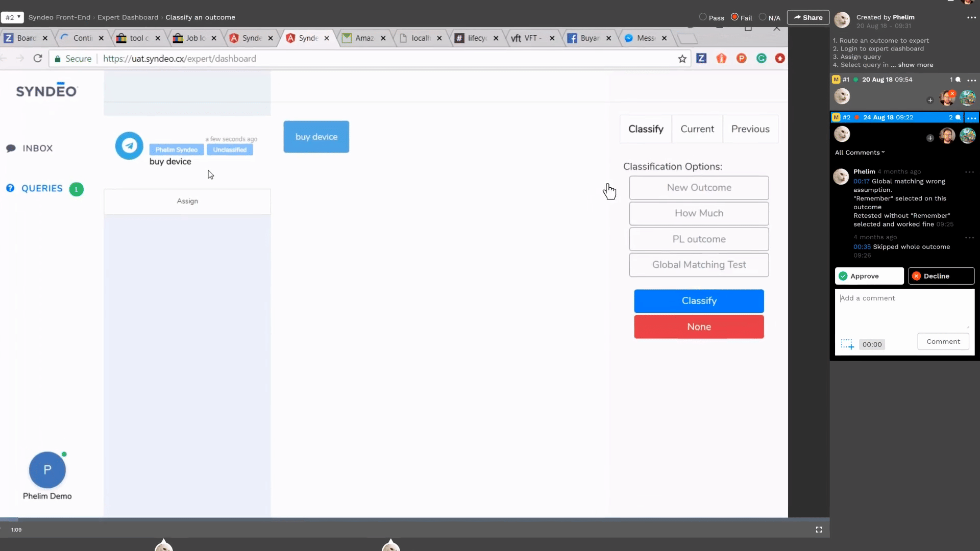Click the Add a comment text field
Viewport: 980px width, 551px height.
[x=903, y=309]
